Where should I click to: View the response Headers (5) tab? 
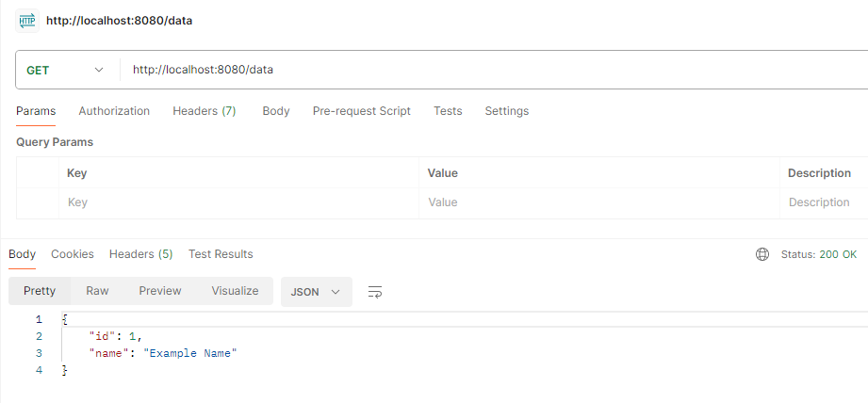point(140,254)
